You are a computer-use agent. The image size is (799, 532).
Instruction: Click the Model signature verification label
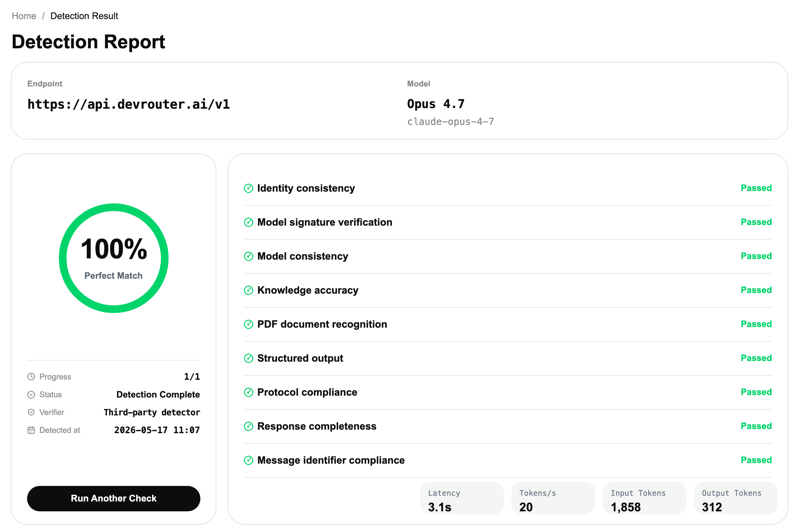coord(325,222)
